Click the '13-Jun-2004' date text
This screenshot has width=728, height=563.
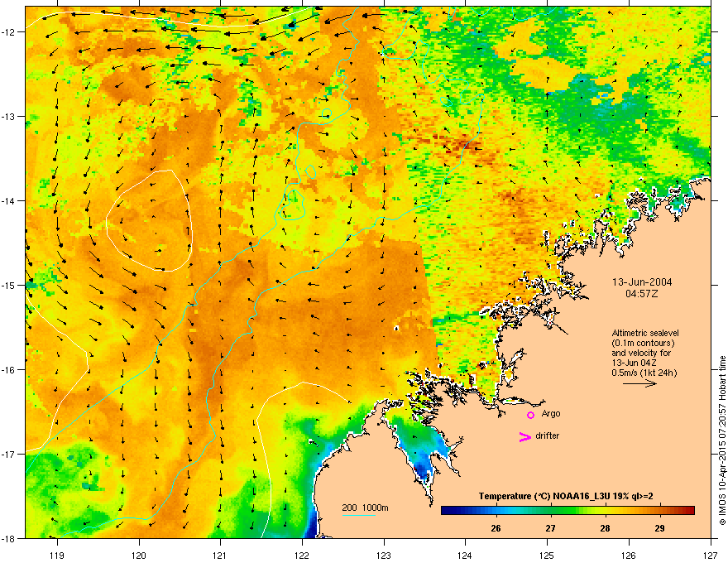(x=642, y=282)
